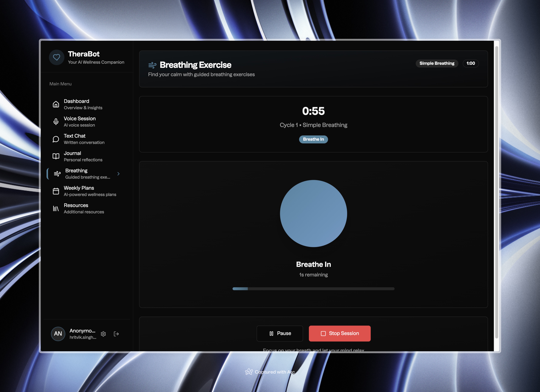The image size is (540, 392).
Task: Click the TheraBot heart logo icon
Action: [x=56, y=57]
